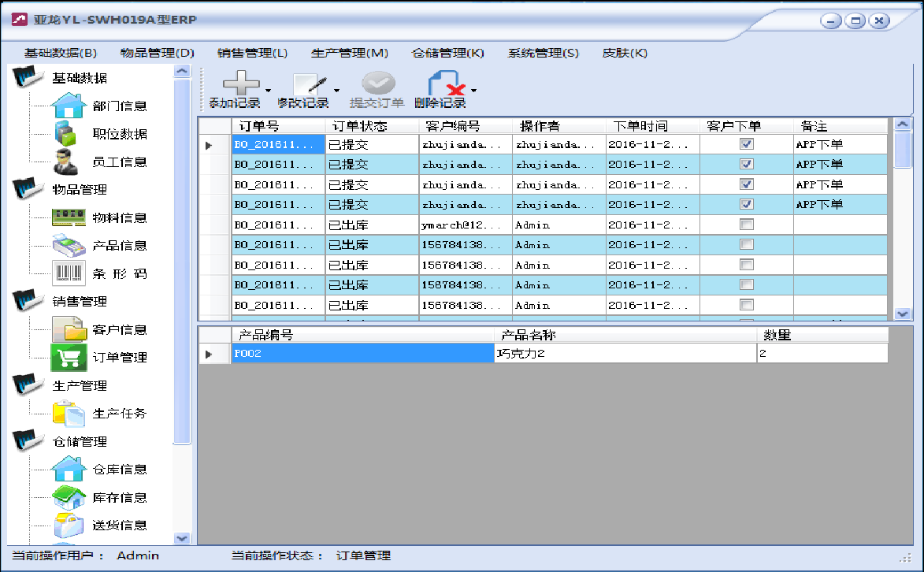924x572 pixels.
Task: Select the 生产管理 group icon
Action: (x=28, y=384)
